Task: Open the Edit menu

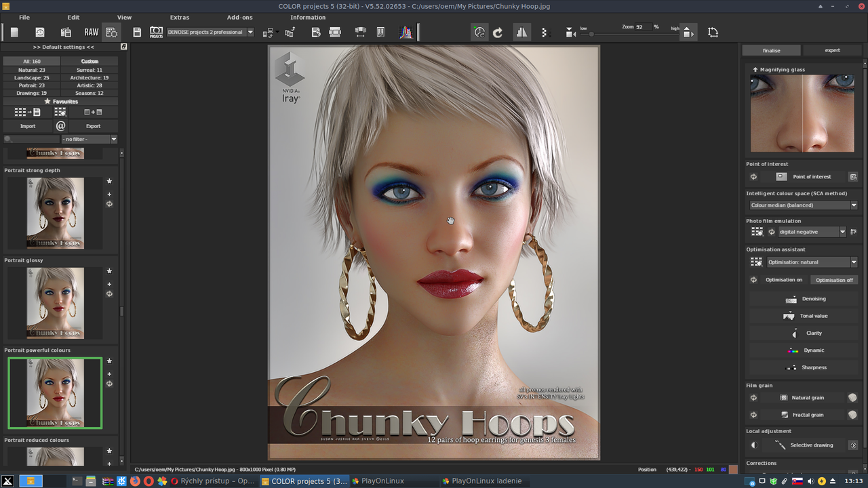Action: [x=73, y=17]
